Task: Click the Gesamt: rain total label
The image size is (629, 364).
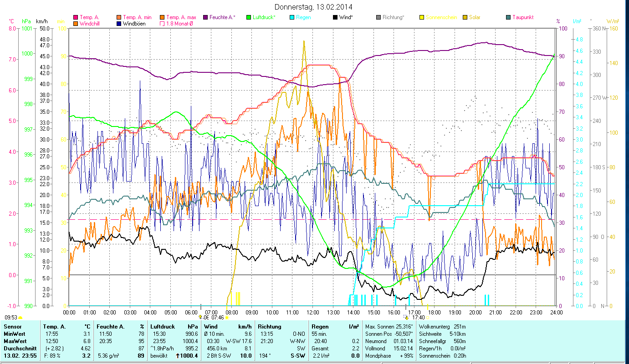Action: click(320, 348)
